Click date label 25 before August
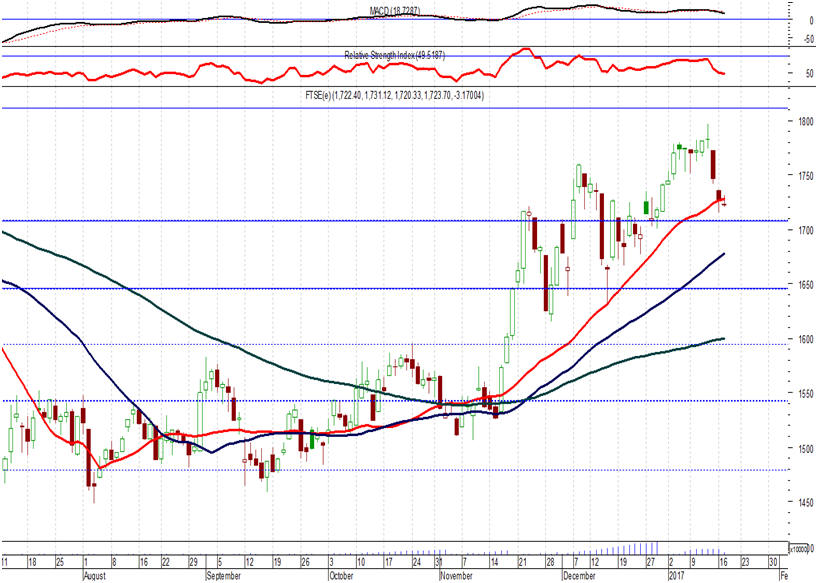 [59, 563]
